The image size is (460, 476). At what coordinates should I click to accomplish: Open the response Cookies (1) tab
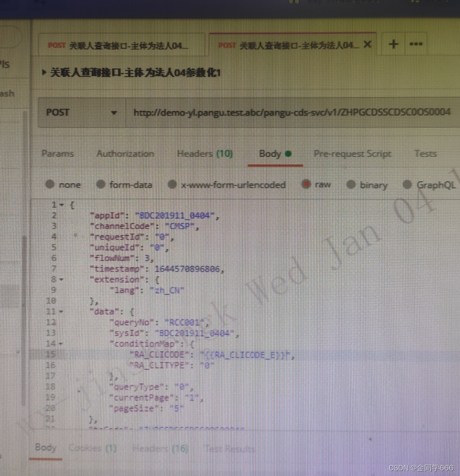click(93, 448)
